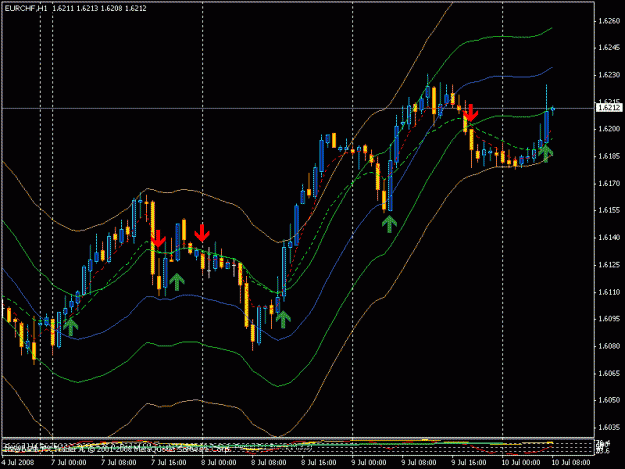Select the green buy arrow below the last candles

(546, 153)
